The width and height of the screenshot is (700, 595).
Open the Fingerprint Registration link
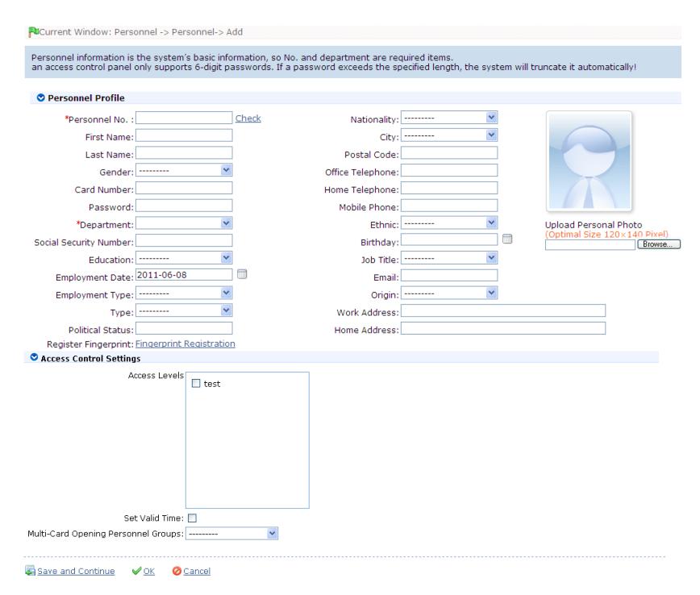tap(185, 343)
